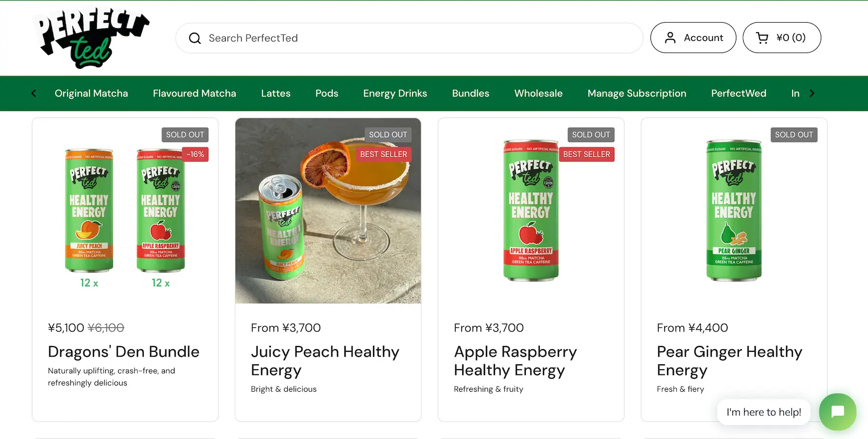Click 'Refreshing & fruity' description
This screenshot has height=439, width=868.
tap(488, 389)
